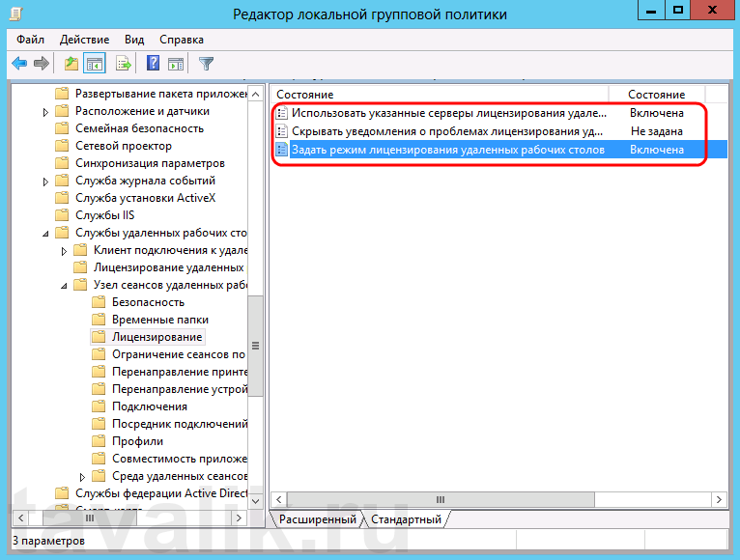Collapse the Узел сеансов удаленных рабочих столов node
This screenshot has width=740, height=560.
(64, 286)
